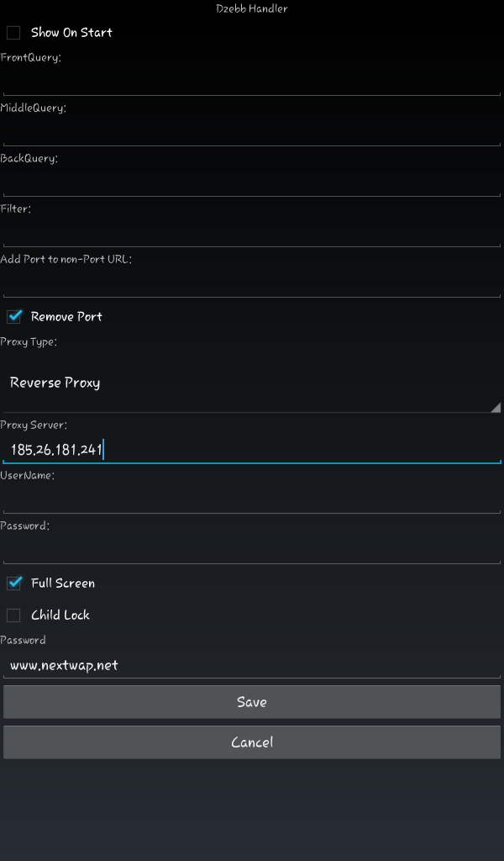Screen dimensions: 504x861
Task: Click the dropdown triangle beside Reverse Proxy
Action: tap(496, 407)
